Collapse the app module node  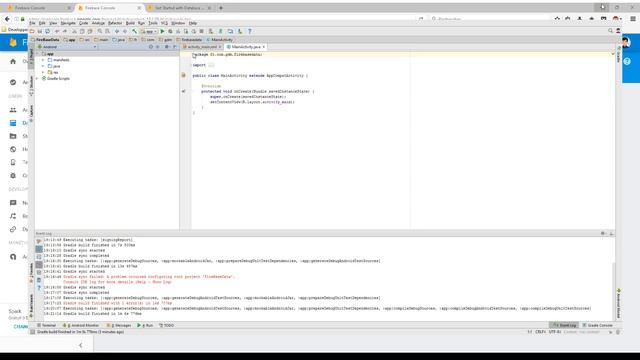click(x=38, y=54)
